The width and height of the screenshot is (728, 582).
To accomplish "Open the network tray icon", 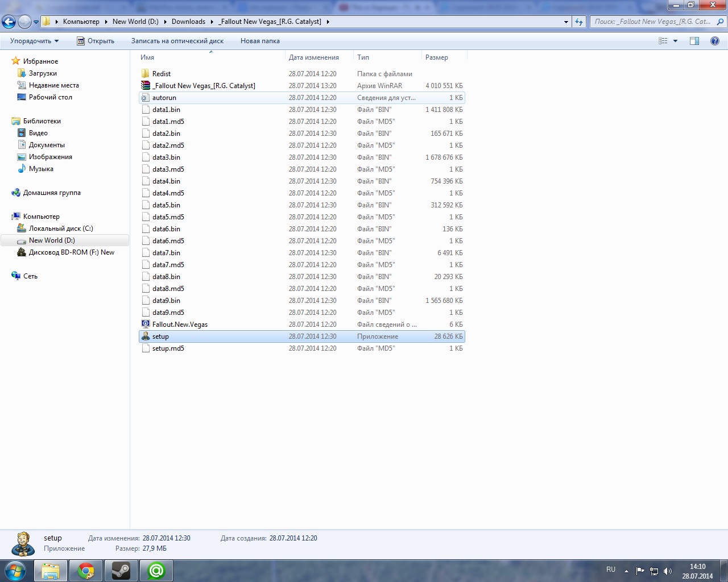I will click(654, 571).
